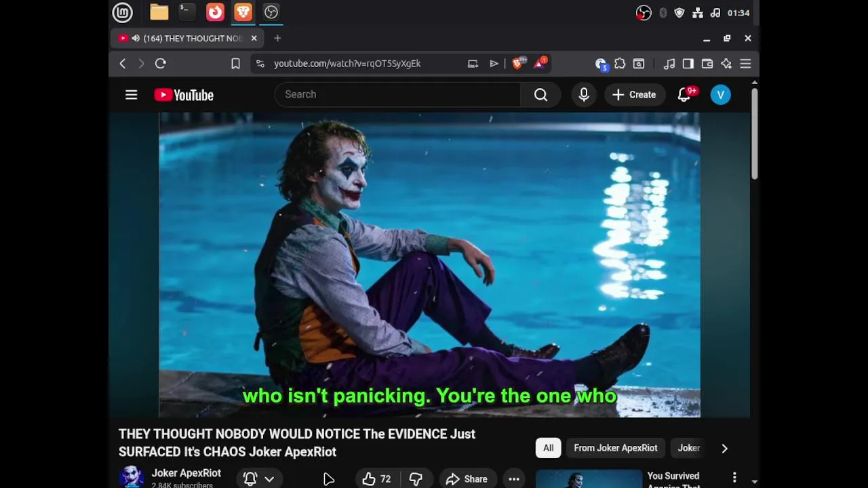
Task: Open a new browser tab
Action: (x=277, y=39)
